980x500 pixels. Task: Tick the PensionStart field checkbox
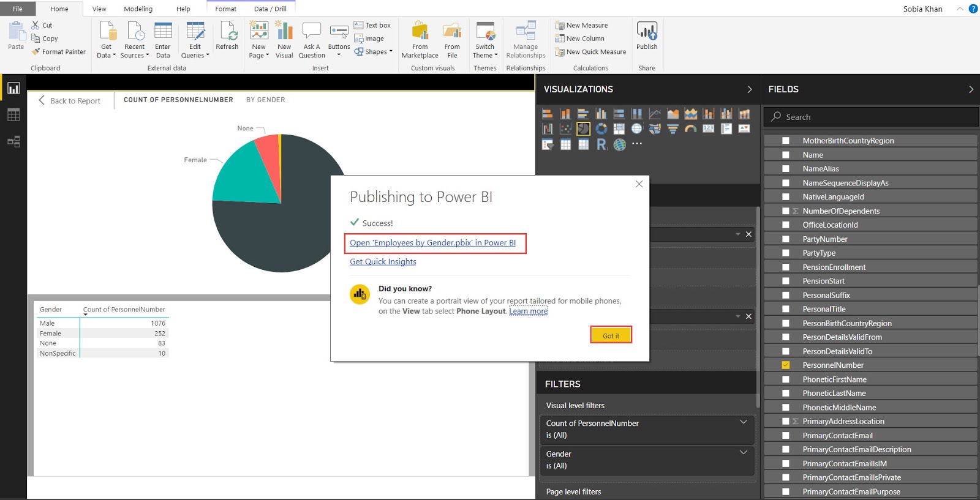786,282
